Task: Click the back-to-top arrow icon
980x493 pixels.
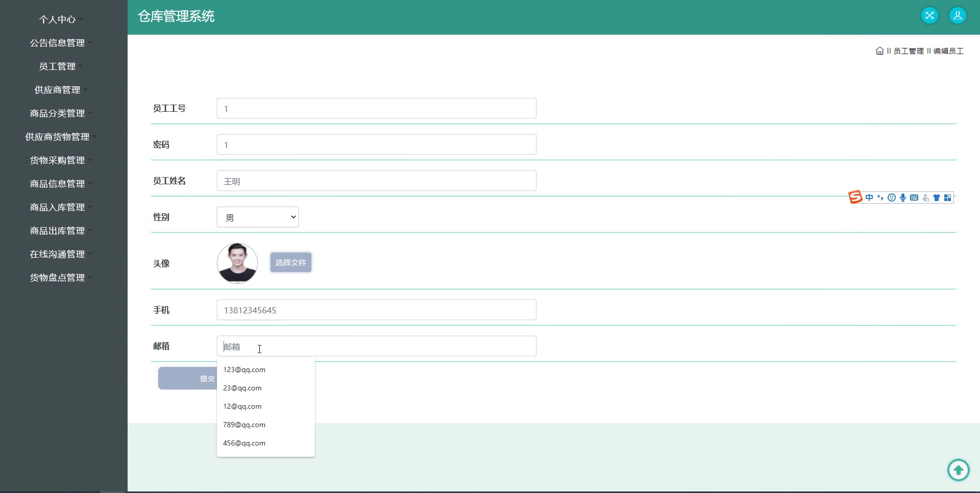Action: point(958,470)
